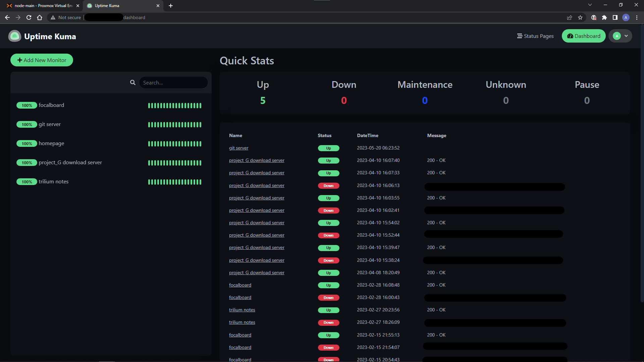Expand the user profile dropdown
644x362 pixels.
coord(620,36)
